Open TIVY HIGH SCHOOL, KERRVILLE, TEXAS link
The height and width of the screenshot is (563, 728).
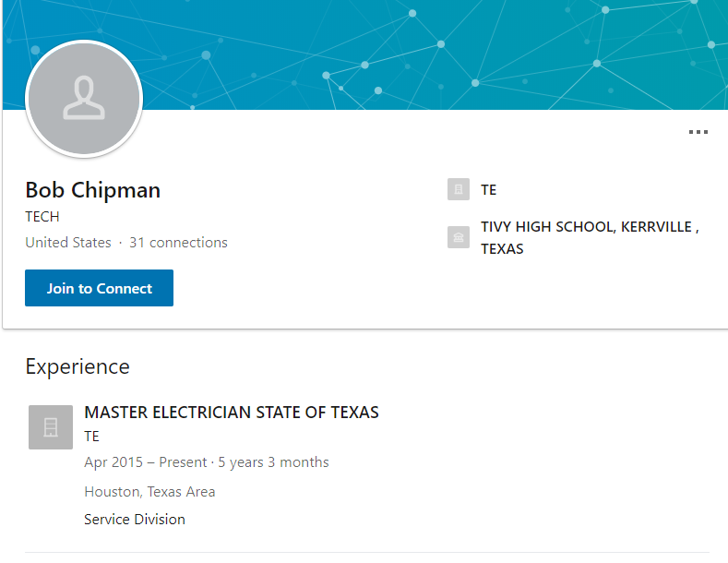tap(590, 238)
